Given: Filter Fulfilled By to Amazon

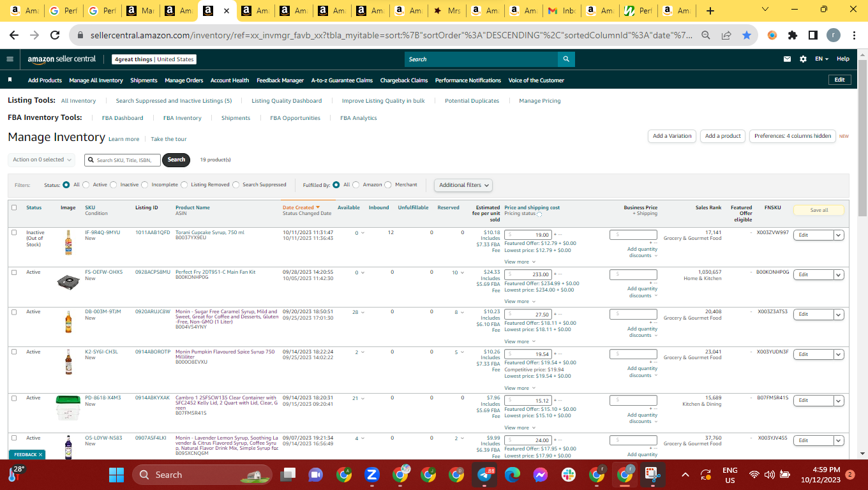Looking at the screenshot, I should (x=356, y=185).
